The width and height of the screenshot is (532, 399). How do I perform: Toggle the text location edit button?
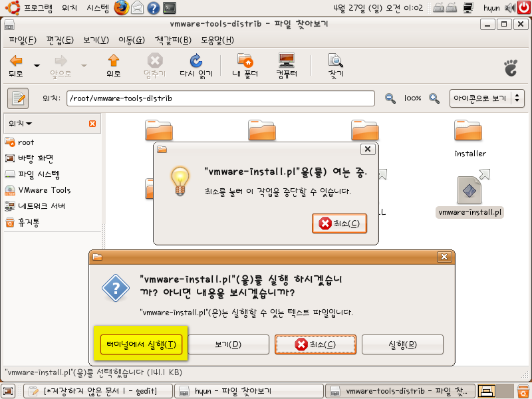point(18,98)
